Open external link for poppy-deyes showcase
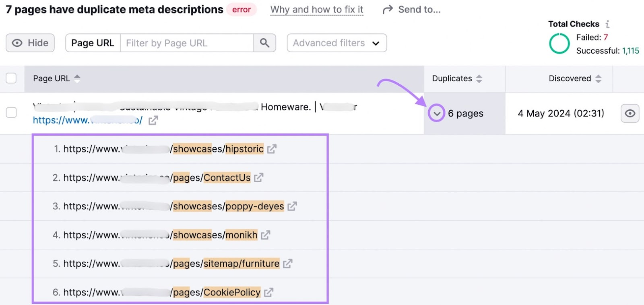This screenshot has width=644, height=305. (292, 206)
